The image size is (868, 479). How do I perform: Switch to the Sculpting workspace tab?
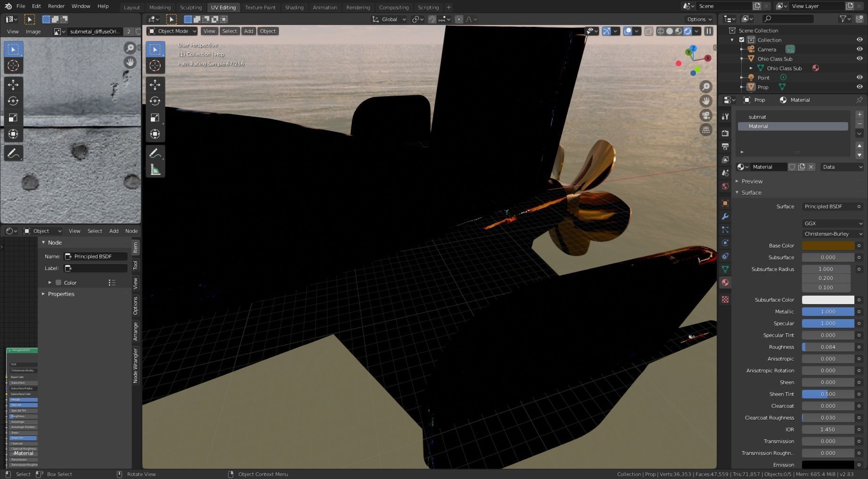[x=191, y=8]
